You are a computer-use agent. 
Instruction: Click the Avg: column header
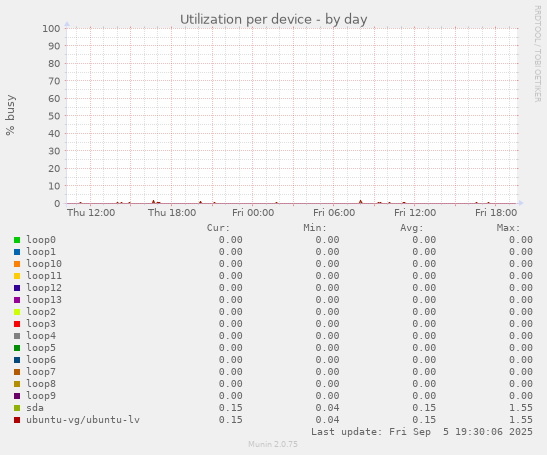(412, 228)
